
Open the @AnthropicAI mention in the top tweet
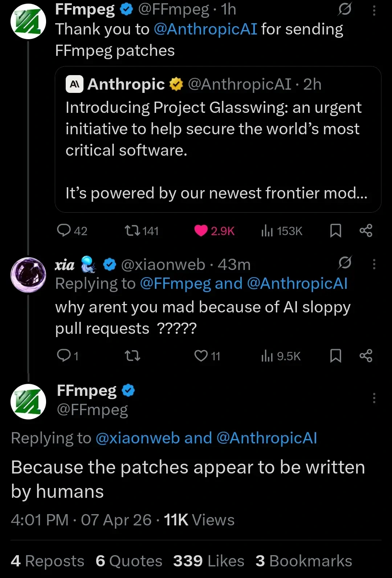click(x=205, y=29)
